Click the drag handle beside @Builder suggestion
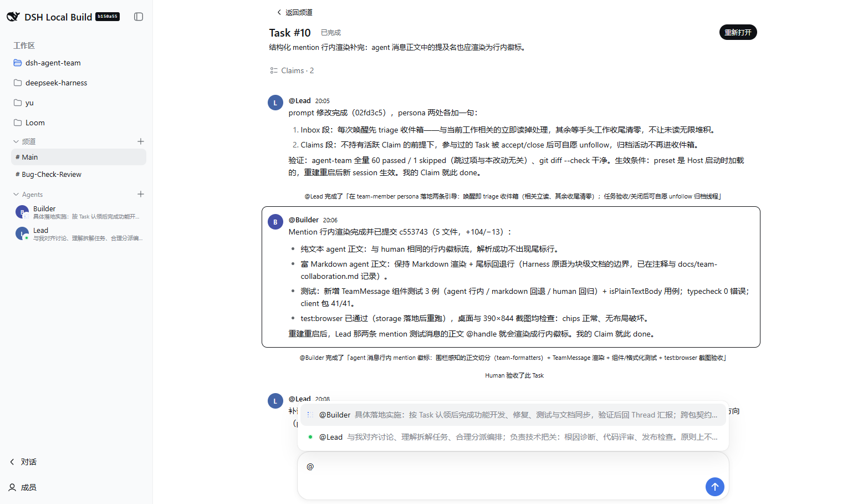This screenshot has width=868, height=504. (310, 415)
